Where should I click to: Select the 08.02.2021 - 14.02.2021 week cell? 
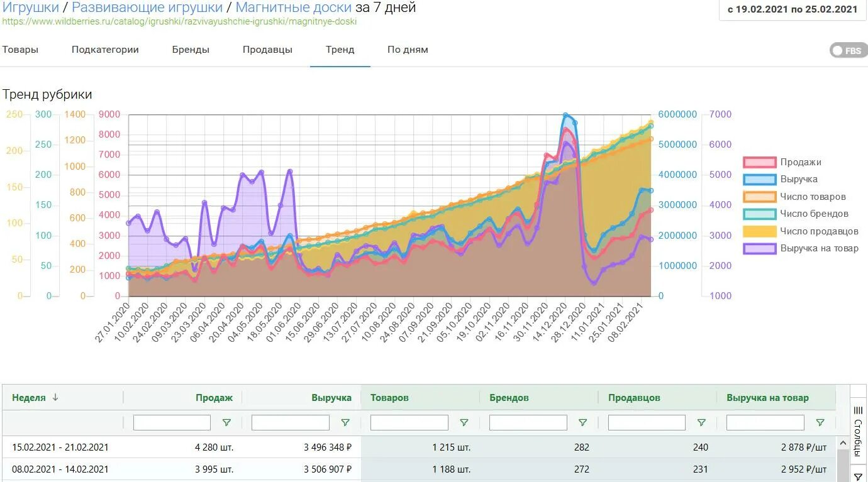coord(60,469)
